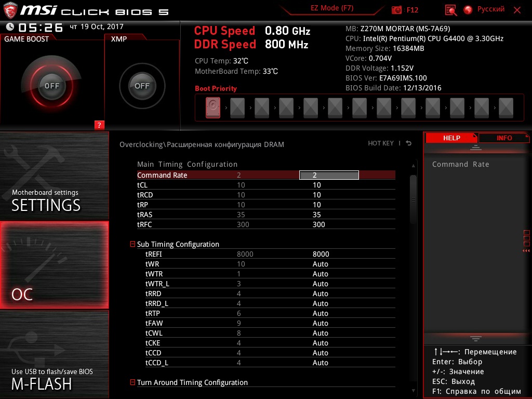
Task: Click the clock icon beside the time
Action: point(10,27)
